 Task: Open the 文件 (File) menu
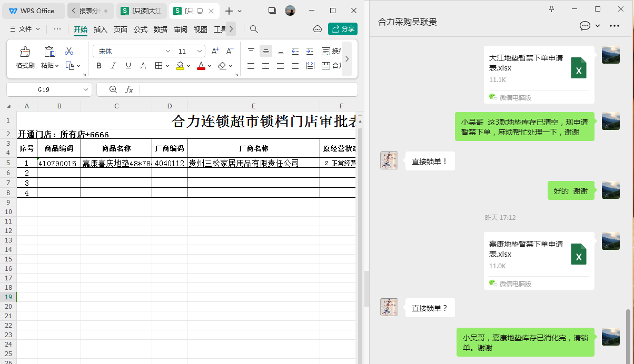point(25,29)
